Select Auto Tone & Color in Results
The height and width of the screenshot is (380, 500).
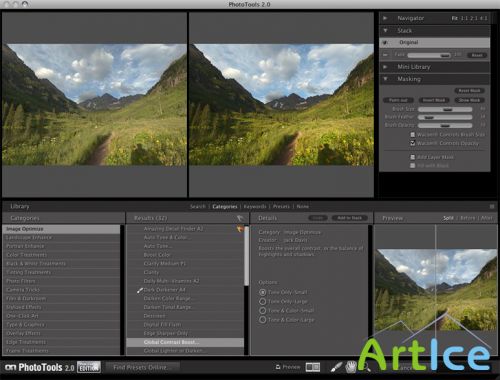(x=185, y=237)
